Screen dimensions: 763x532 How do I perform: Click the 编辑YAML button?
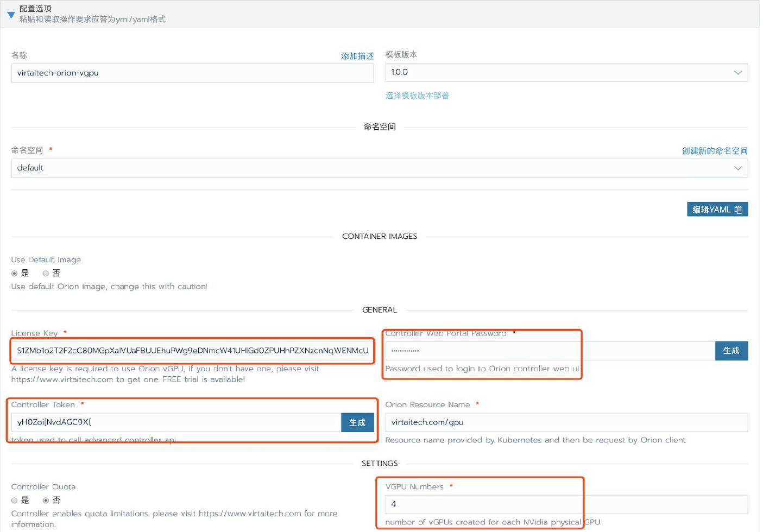pos(717,210)
